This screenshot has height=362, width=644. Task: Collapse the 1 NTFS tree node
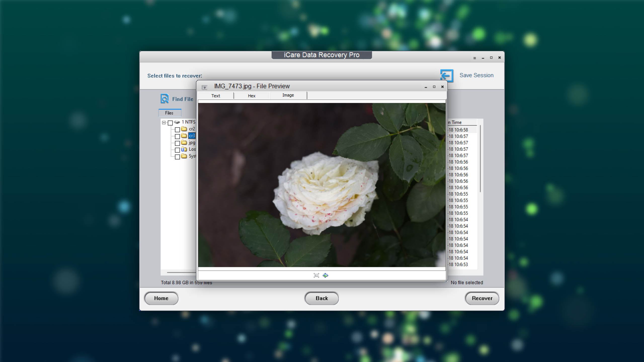tap(164, 123)
